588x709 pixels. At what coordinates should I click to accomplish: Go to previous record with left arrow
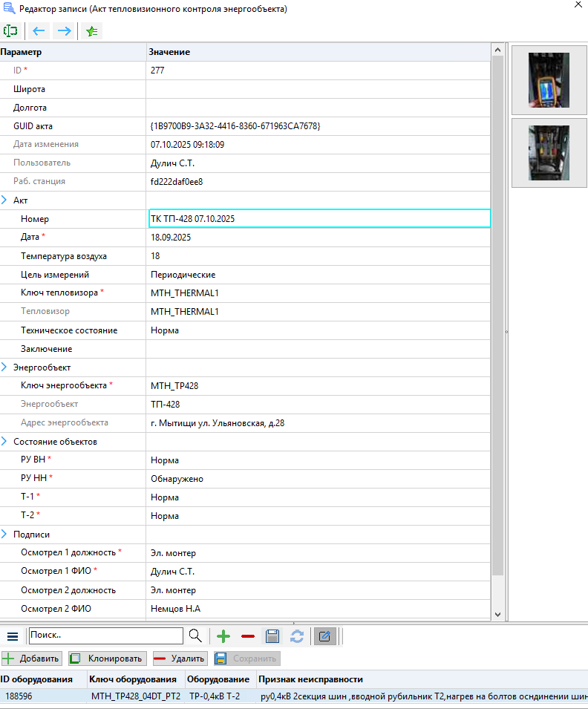tap(39, 31)
